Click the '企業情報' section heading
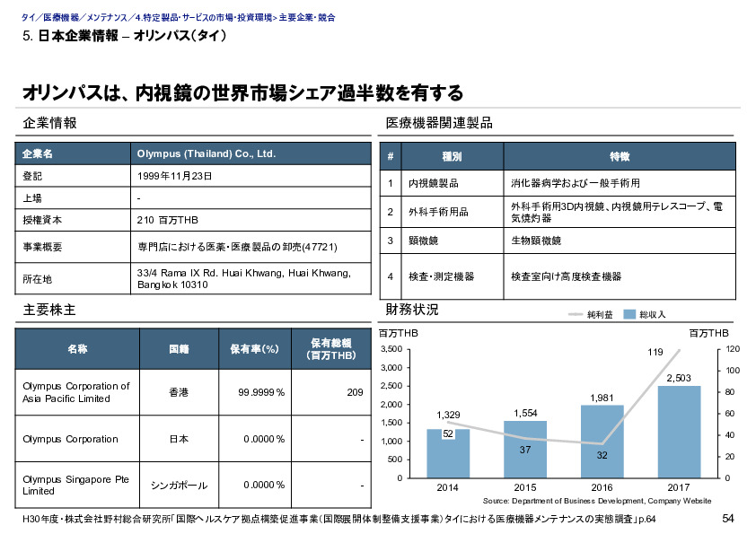Screen dimensions: 756x534 [x=49, y=123]
